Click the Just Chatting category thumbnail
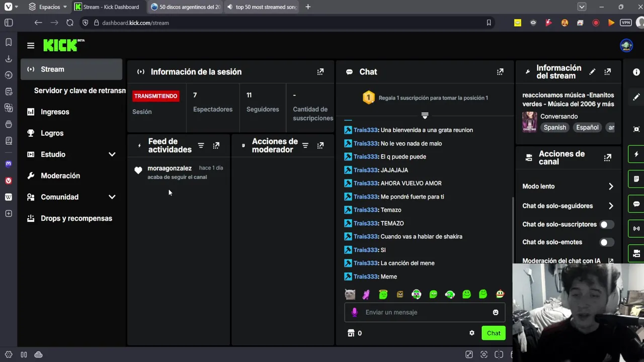This screenshot has height=362, width=644. pos(529,122)
